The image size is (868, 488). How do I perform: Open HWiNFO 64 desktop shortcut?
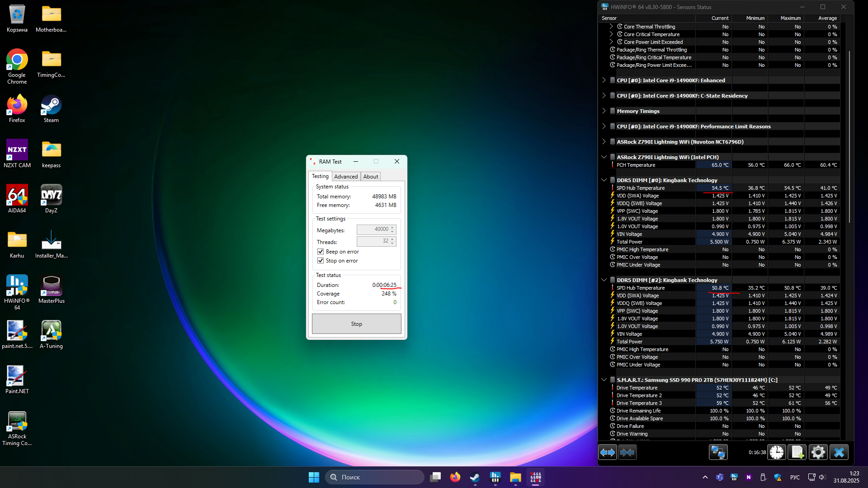coord(17,292)
